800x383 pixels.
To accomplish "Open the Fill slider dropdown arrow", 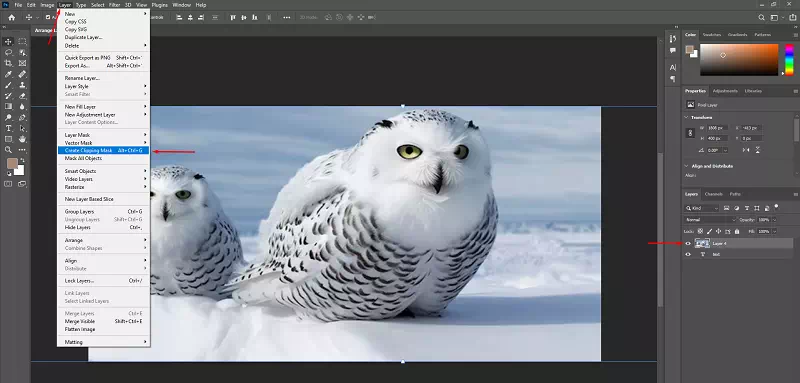I will [774, 232].
